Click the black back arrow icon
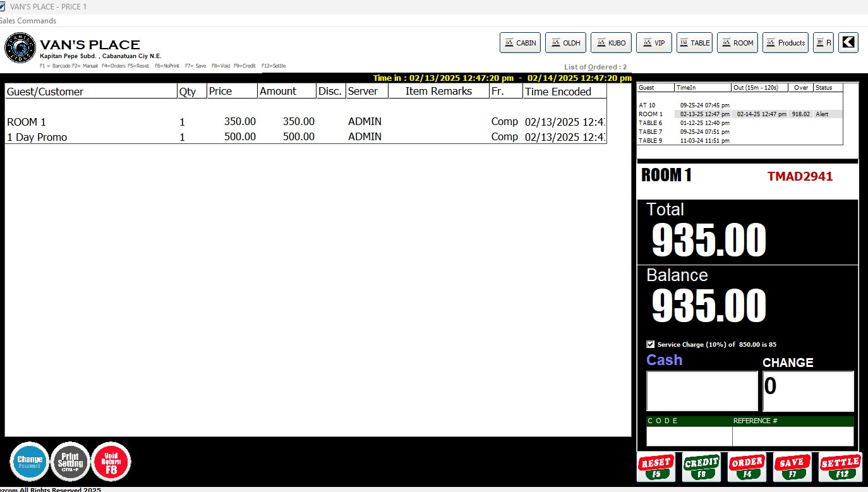 point(848,42)
